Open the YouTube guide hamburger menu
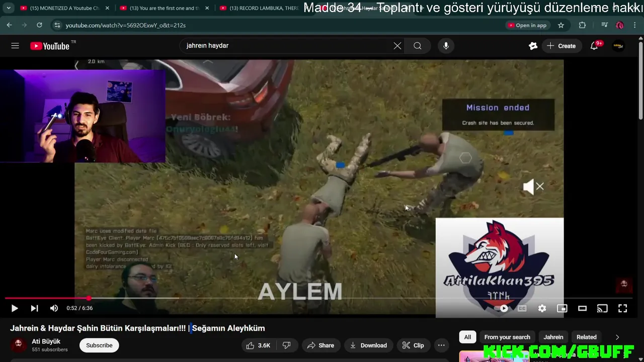 [x=15, y=46]
